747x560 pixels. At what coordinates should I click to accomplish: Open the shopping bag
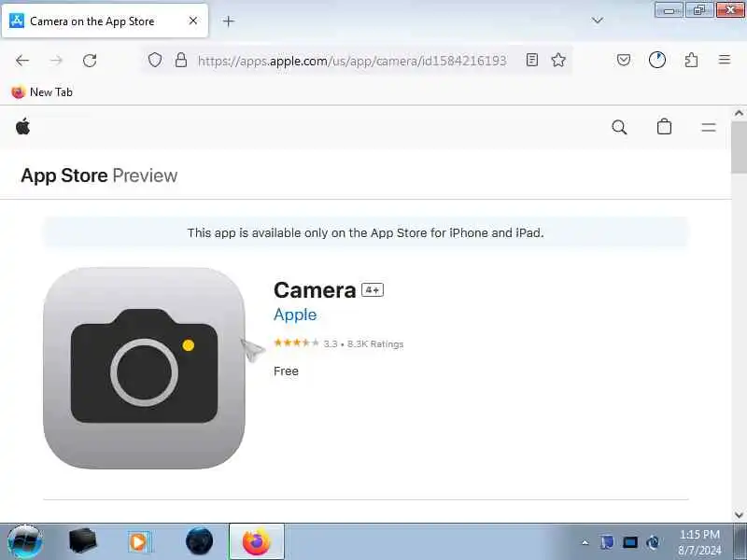pos(664,127)
